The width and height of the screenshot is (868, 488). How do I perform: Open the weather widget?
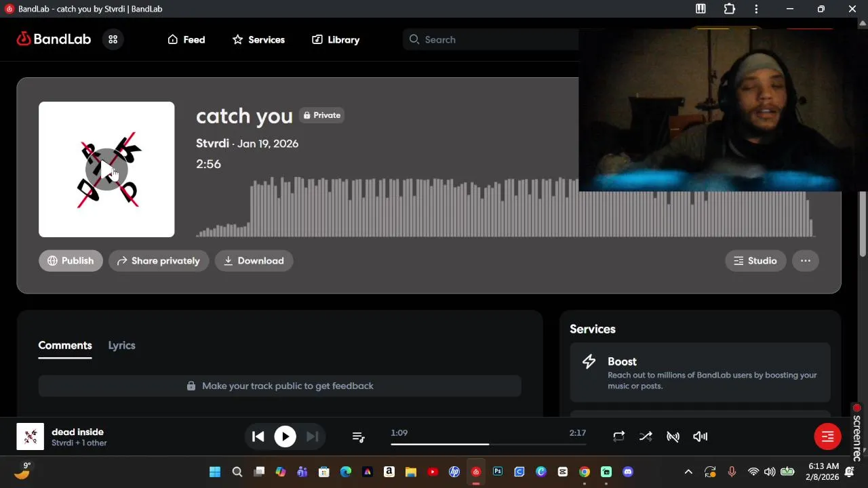[x=23, y=471]
